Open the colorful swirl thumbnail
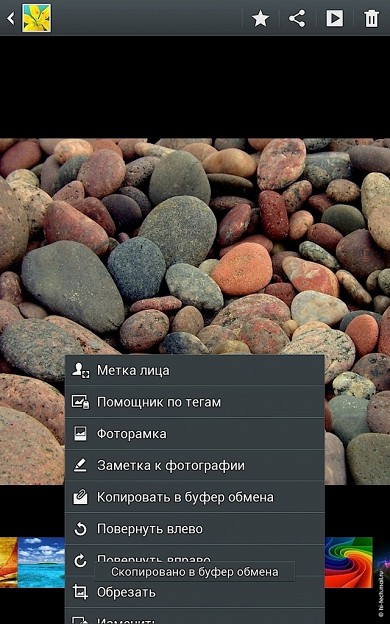 coord(349,562)
